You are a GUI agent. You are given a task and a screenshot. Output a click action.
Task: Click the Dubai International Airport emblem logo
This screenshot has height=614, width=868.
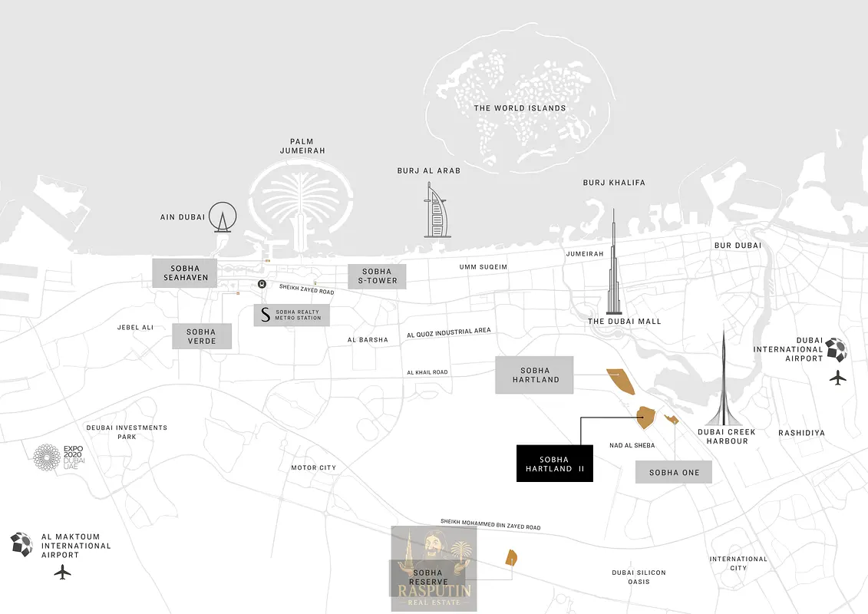point(836,350)
